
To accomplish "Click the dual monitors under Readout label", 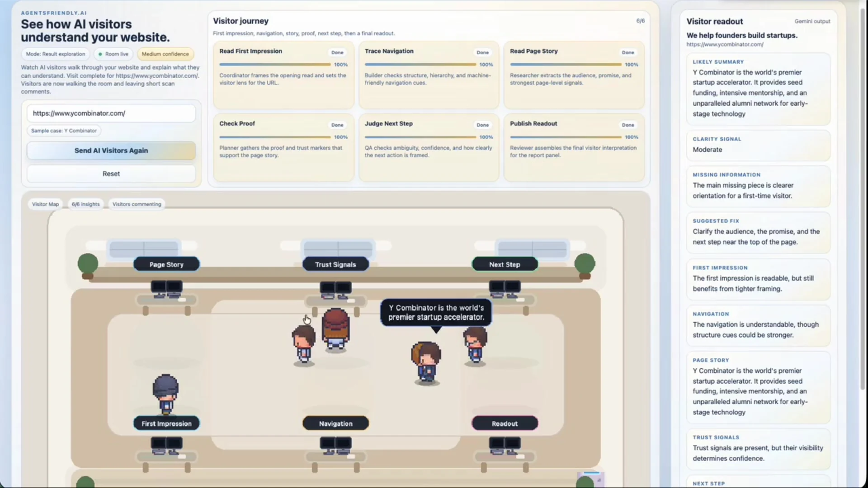I will point(505,446).
